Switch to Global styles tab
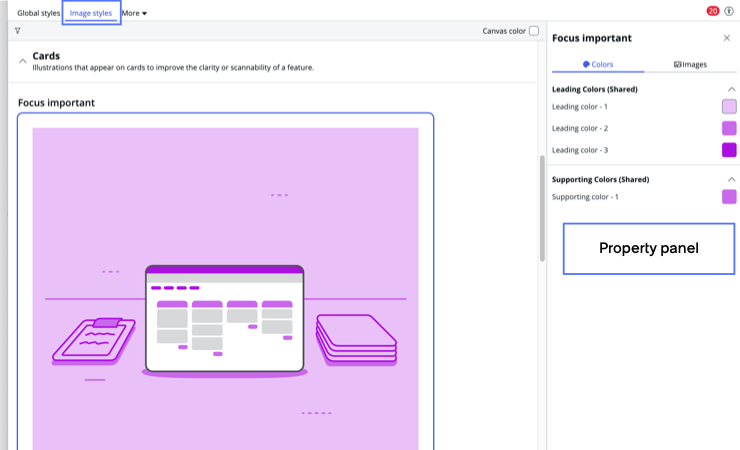740x450 pixels. 38,13
